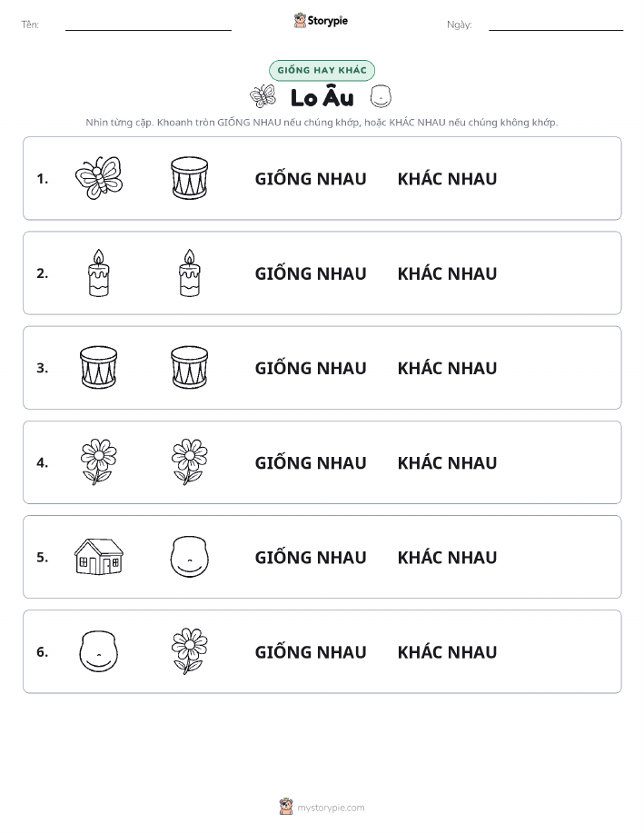
Task: Select the pot picture in row 5
Action: (190, 556)
